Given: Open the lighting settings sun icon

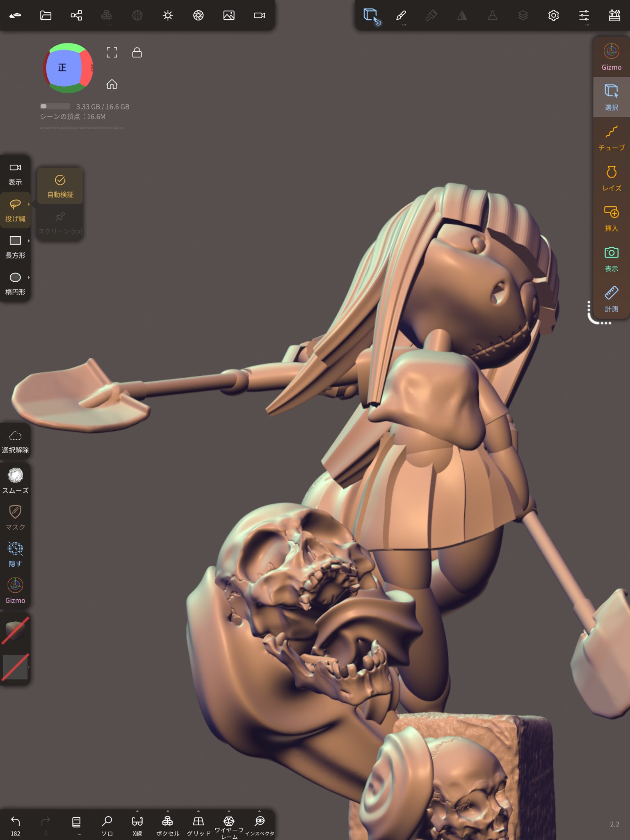Looking at the screenshot, I should pos(168,16).
